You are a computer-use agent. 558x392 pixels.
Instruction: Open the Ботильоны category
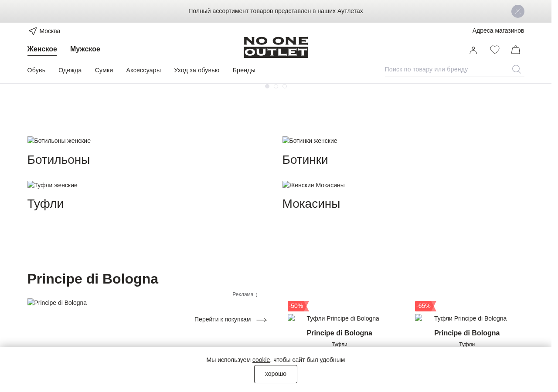tap(58, 160)
